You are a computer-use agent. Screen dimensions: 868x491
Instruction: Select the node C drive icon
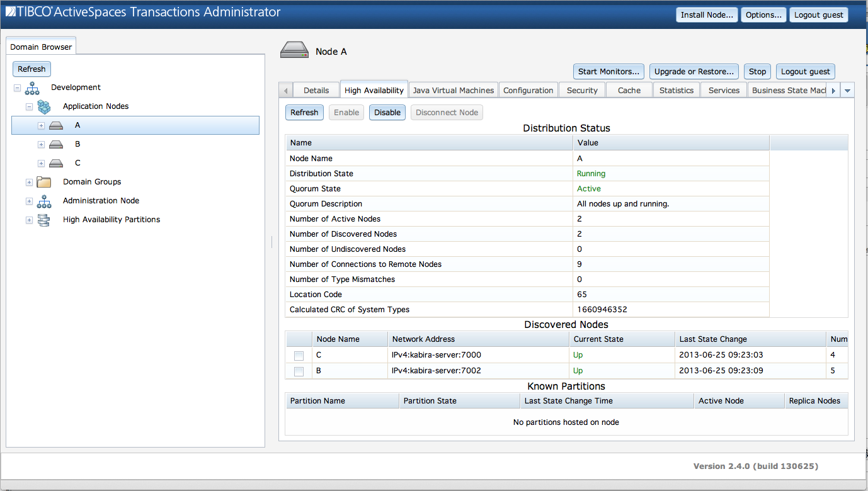point(56,164)
